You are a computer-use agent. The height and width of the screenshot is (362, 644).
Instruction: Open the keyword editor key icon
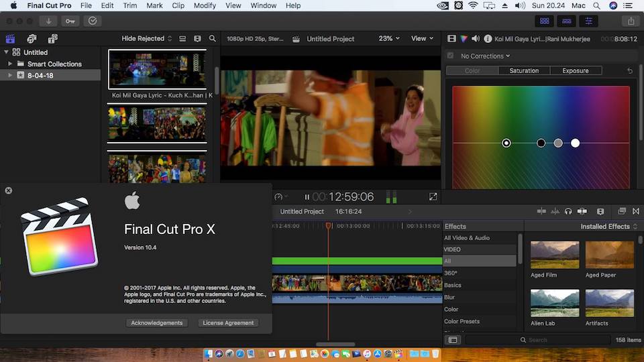click(70, 21)
